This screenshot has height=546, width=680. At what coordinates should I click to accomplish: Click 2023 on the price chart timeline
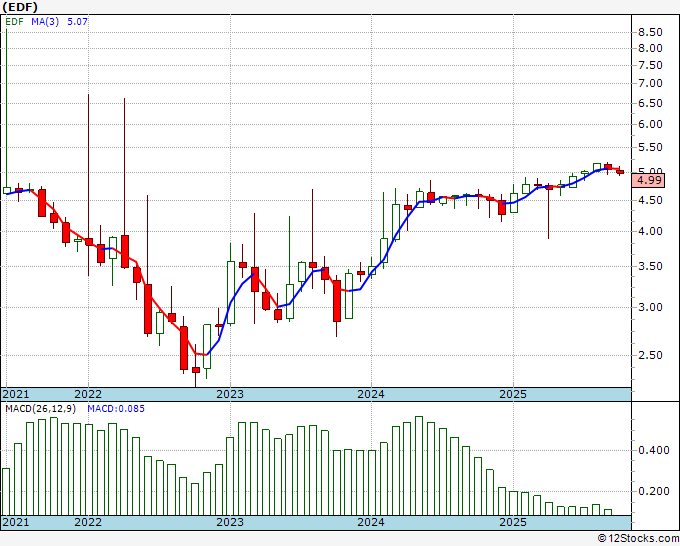[230, 394]
